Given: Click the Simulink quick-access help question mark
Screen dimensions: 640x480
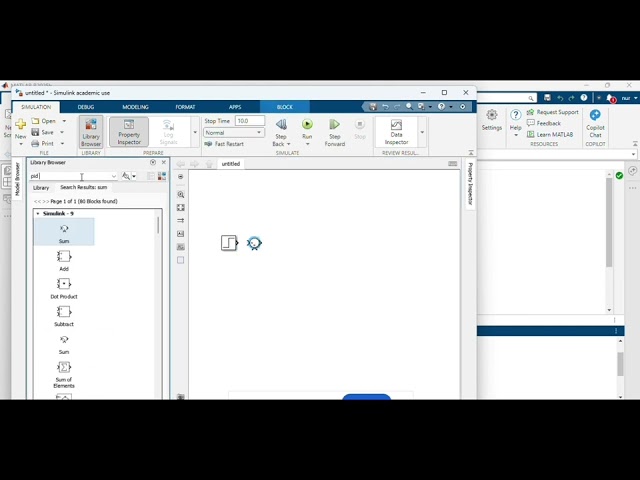Looking at the screenshot, I should click(x=441, y=107).
